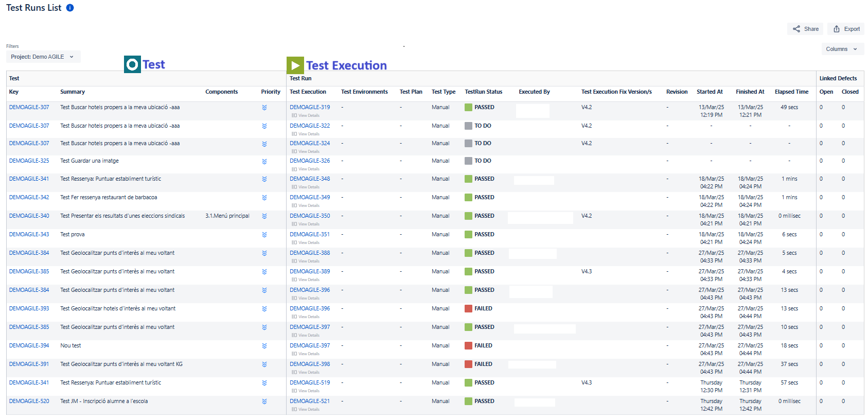The height and width of the screenshot is (419, 868).
Task: Open the Project: Demo AGILE filter dropdown
Action: (x=43, y=57)
